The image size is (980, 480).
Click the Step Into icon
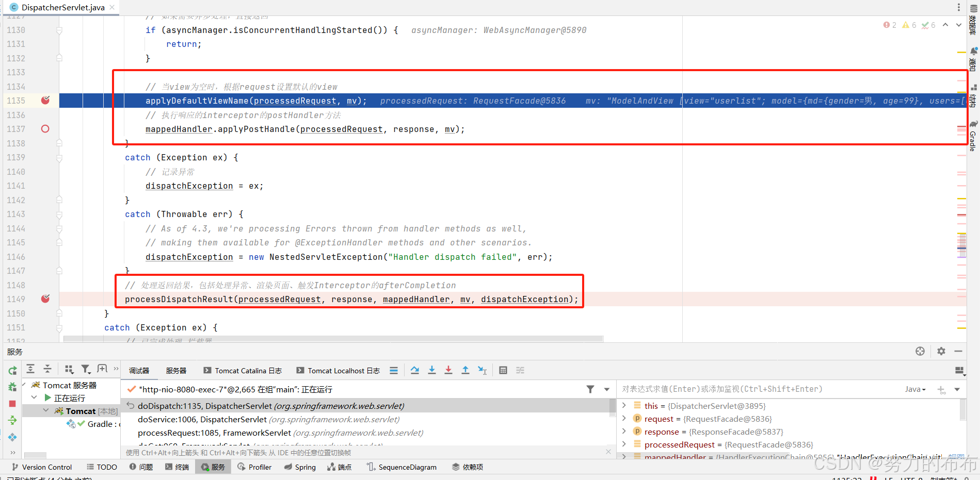coord(432,370)
